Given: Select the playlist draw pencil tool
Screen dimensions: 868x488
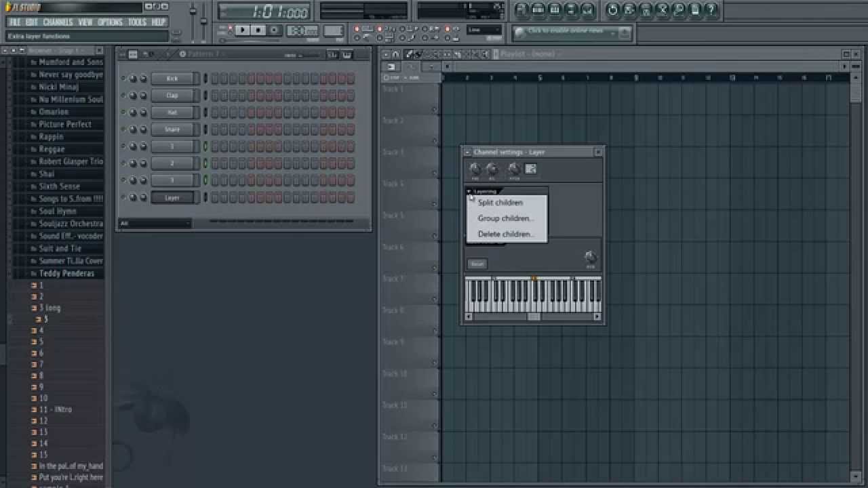Looking at the screenshot, I should click(x=410, y=54).
